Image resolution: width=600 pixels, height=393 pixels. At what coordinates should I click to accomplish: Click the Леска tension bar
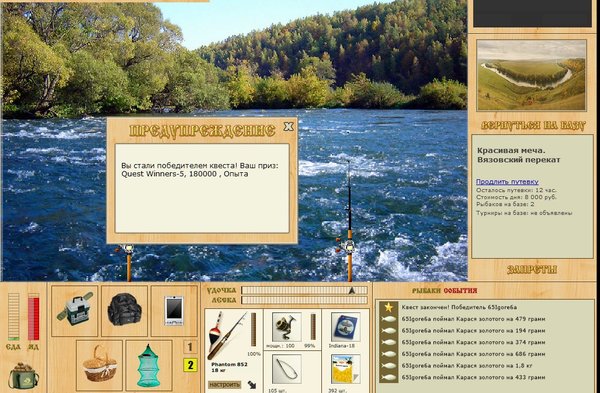[304, 300]
